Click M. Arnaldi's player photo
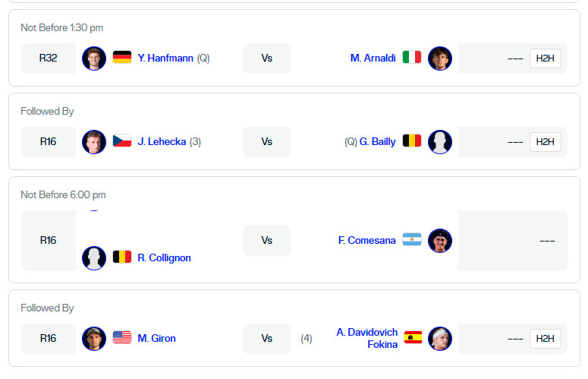The height and width of the screenshot is (379, 588). 440,58
